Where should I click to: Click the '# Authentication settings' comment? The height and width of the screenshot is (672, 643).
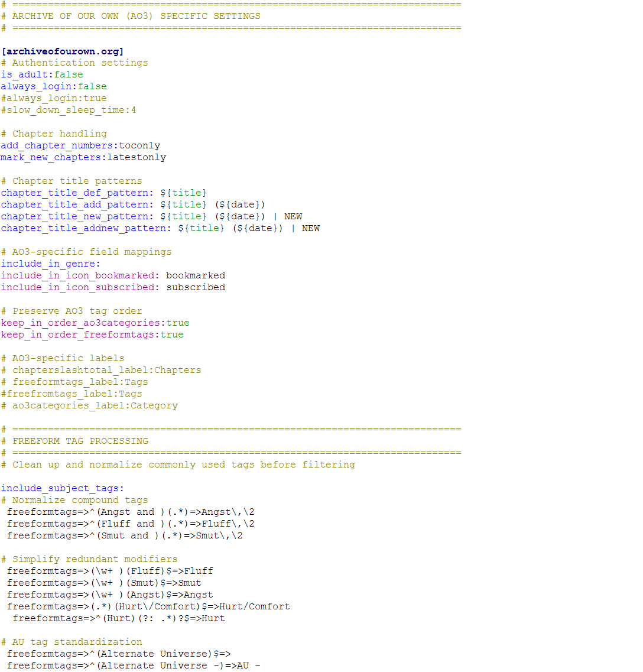point(74,63)
